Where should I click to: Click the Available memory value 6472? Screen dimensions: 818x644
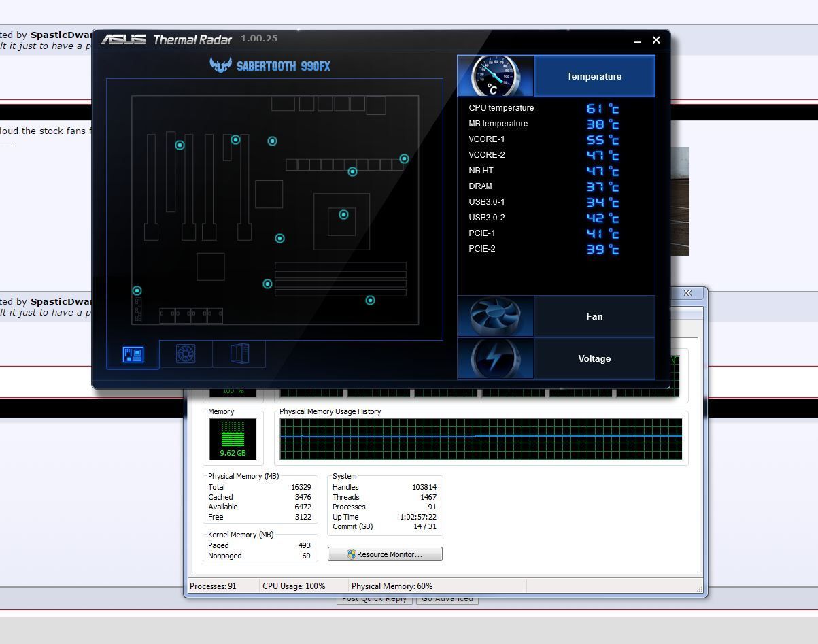[303, 507]
